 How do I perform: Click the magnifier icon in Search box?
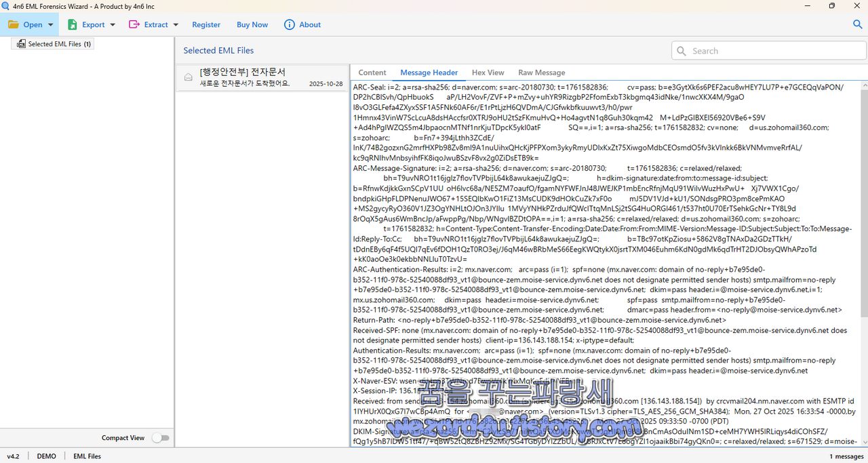click(682, 51)
